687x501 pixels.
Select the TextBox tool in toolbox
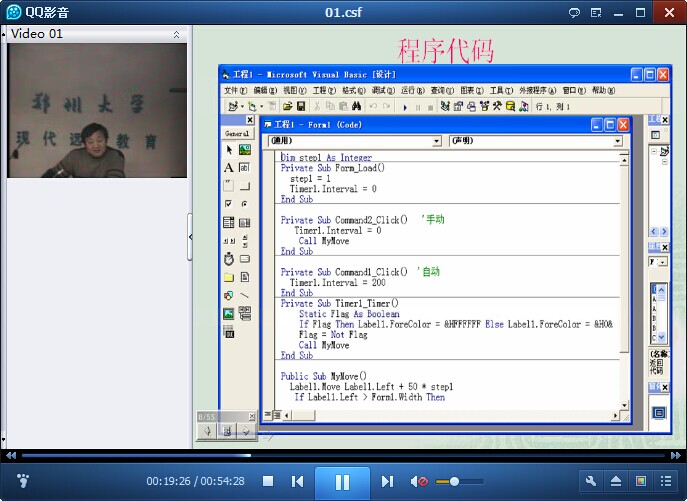pyautogui.click(x=244, y=167)
